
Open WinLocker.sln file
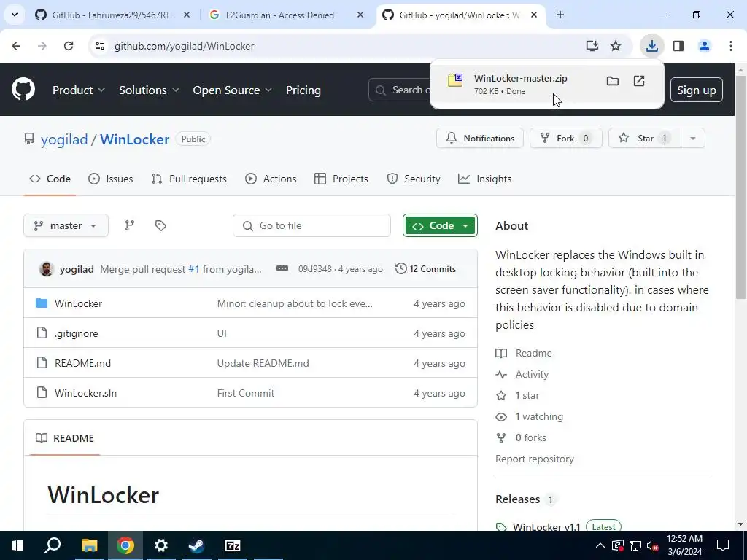tap(85, 393)
